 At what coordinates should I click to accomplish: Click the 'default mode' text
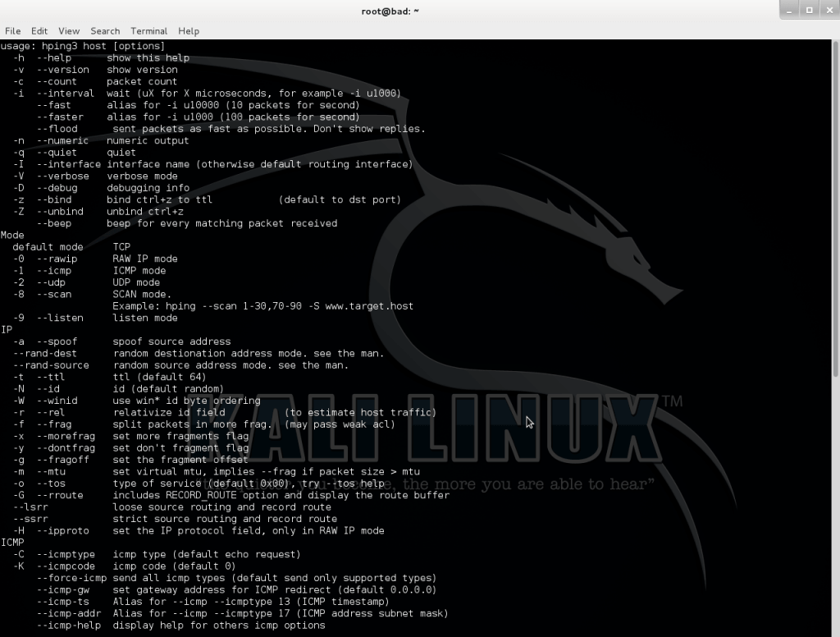pos(48,246)
